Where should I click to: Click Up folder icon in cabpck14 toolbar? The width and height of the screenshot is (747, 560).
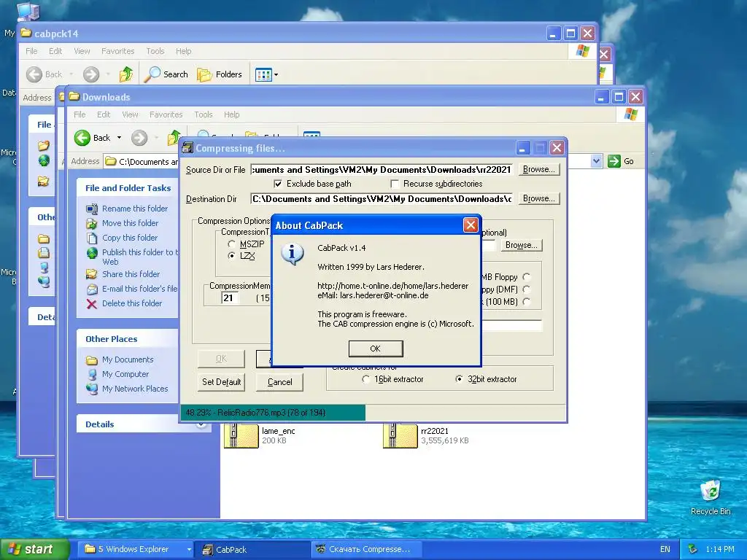[126, 74]
